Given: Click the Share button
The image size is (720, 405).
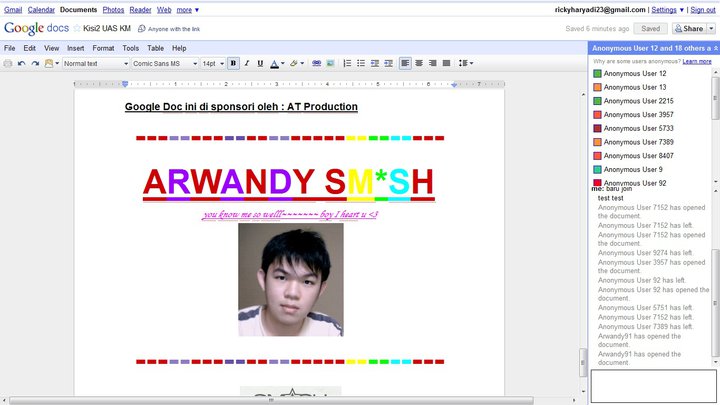Looking at the screenshot, I should [x=694, y=29].
